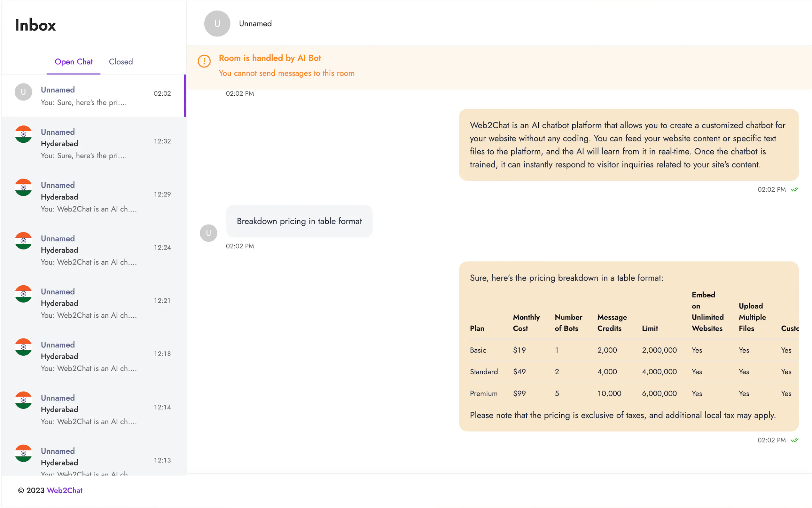Select the conversation timestamped 02:02
This screenshot has height=508, width=812.
click(94, 95)
